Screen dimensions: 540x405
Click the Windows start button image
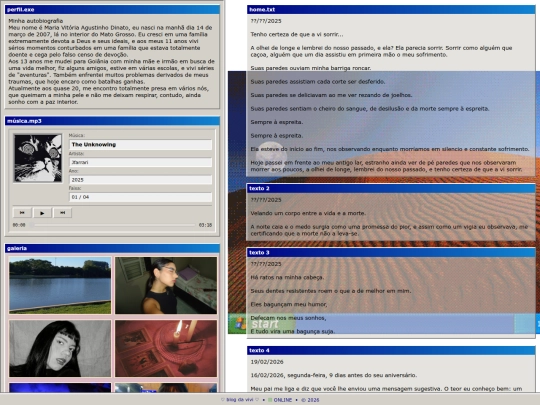(x=262, y=324)
